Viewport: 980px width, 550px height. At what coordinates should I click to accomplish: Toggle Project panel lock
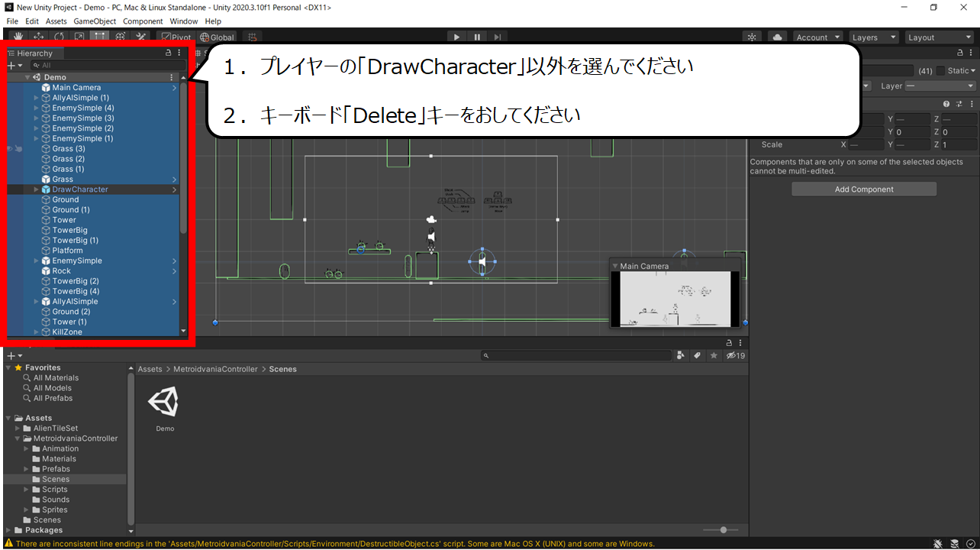[x=729, y=343]
